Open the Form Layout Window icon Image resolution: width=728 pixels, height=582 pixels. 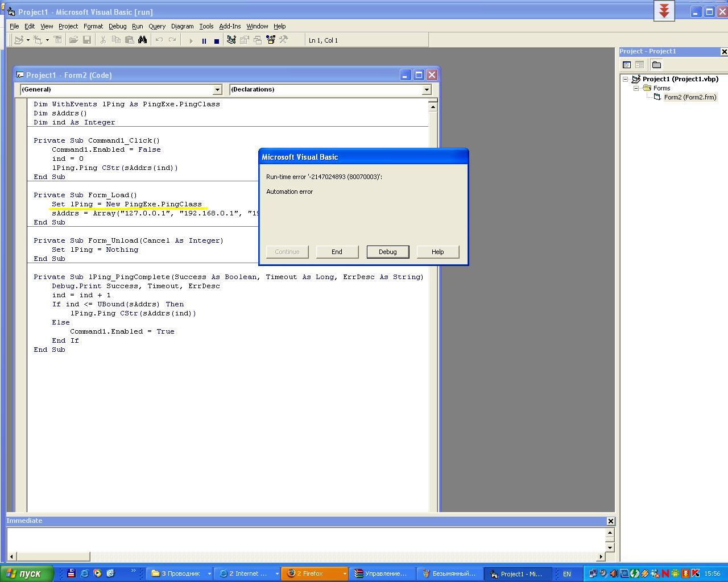pos(258,40)
